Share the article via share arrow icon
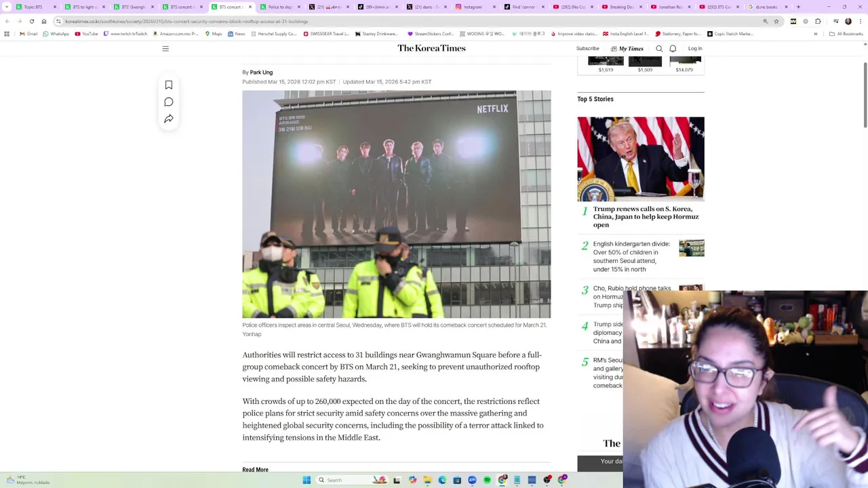The width and height of the screenshot is (868, 488). point(169,119)
